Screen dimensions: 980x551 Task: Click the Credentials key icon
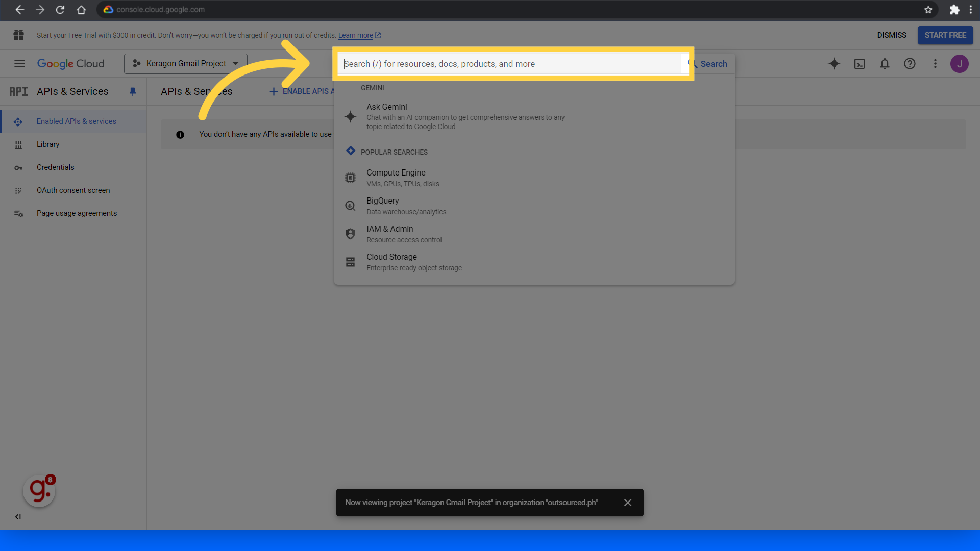18,168
